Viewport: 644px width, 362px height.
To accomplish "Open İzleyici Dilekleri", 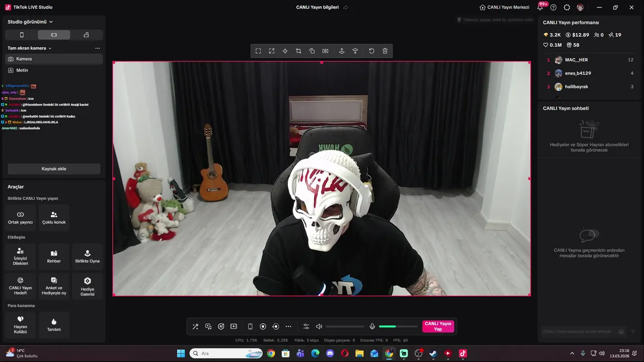I will (20, 257).
